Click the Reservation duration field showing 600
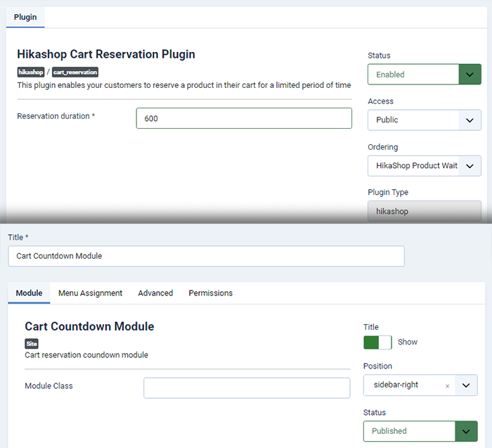Viewport: 492px width, 448px height. tap(244, 118)
